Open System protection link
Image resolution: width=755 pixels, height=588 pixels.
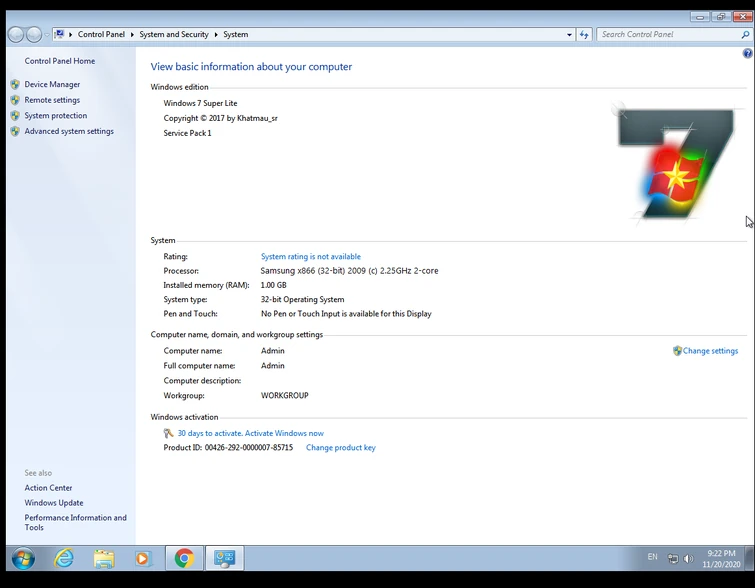pos(56,116)
